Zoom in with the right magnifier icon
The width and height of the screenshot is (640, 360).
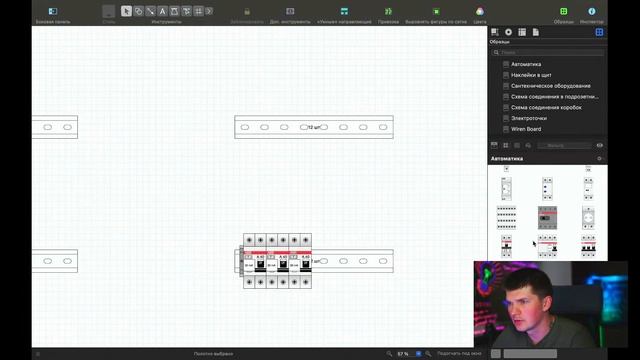[428, 354]
